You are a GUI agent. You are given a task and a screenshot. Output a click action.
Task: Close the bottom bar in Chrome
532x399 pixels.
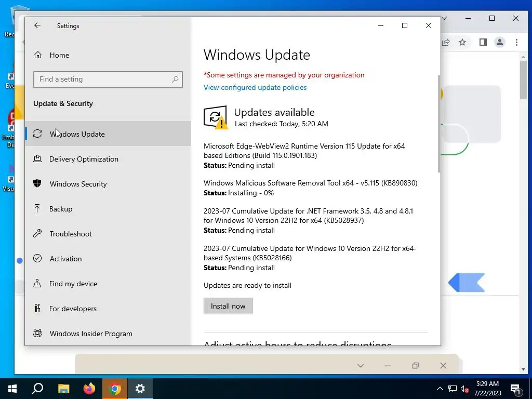click(x=443, y=365)
